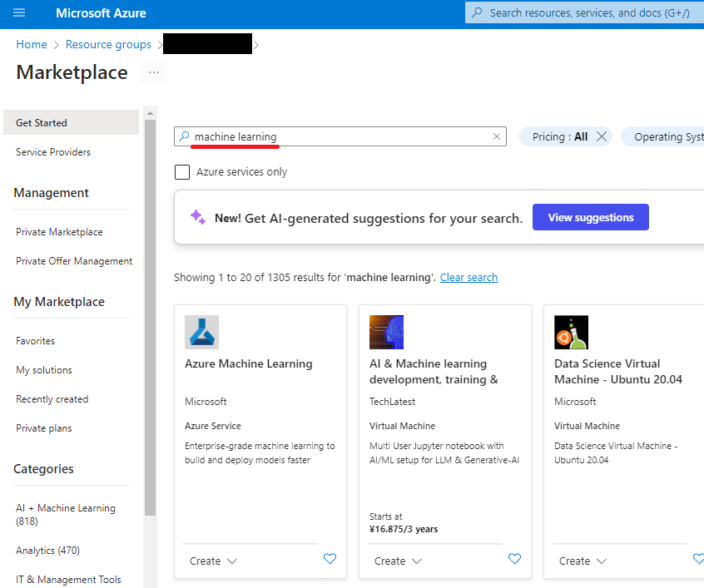This screenshot has width=704, height=588.
Task: Click the 'Showing 1 to 20 of 1305 results' text
Action: click(305, 278)
